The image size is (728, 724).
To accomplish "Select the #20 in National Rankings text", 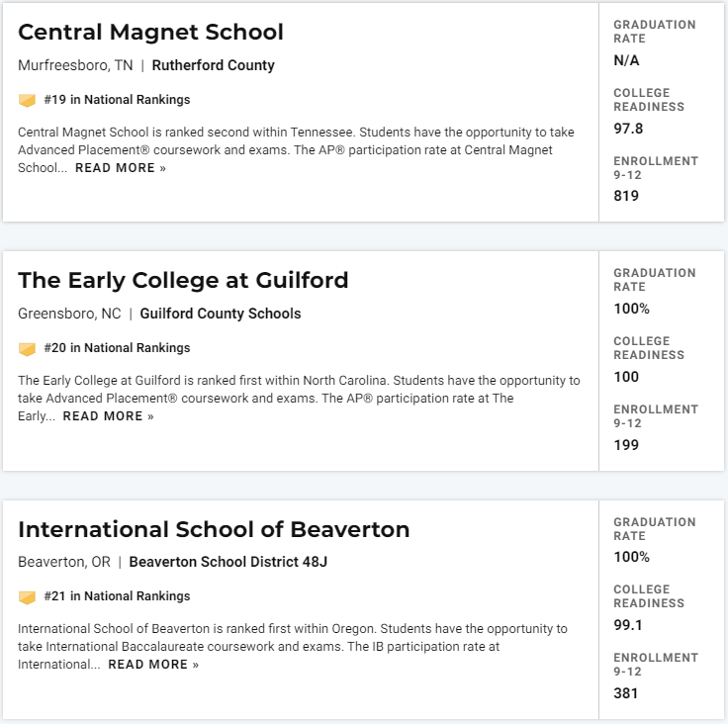I will [117, 348].
